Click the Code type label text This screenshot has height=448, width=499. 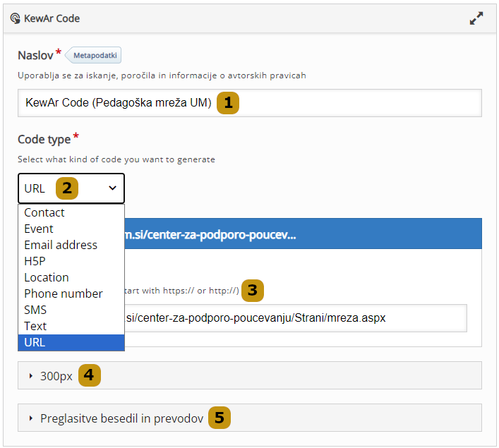coord(44,140)
